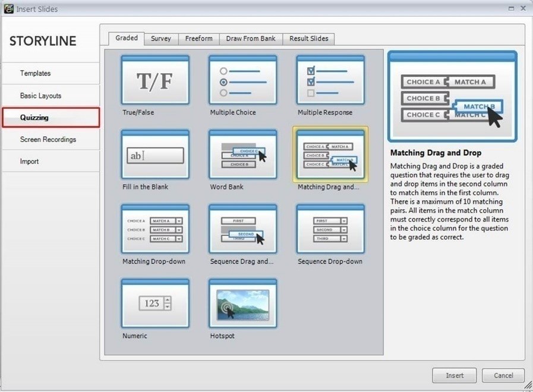
Task: Pick the Multiple Response question icon
Action: click(x=330, y=80)
